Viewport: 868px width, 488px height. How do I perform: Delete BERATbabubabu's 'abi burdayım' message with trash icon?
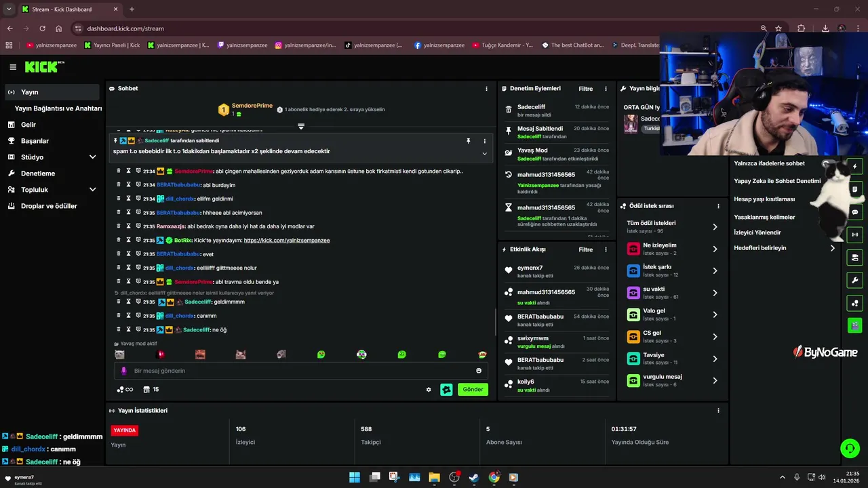119,185
